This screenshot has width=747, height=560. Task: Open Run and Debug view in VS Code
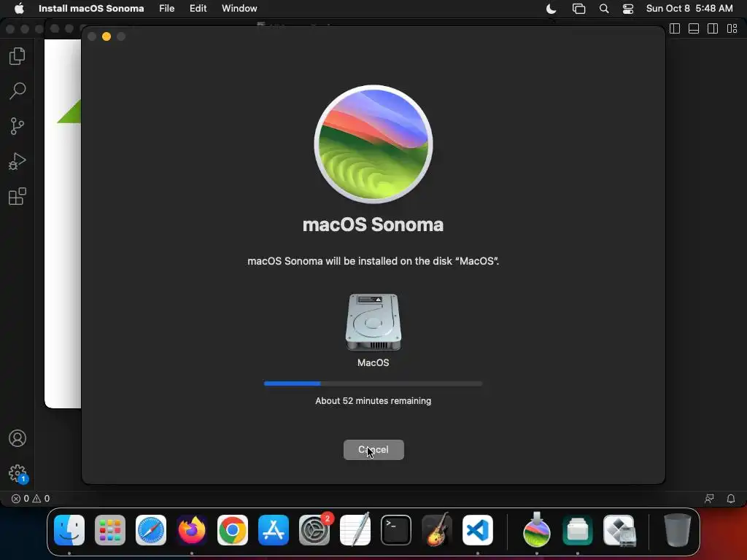18,161
